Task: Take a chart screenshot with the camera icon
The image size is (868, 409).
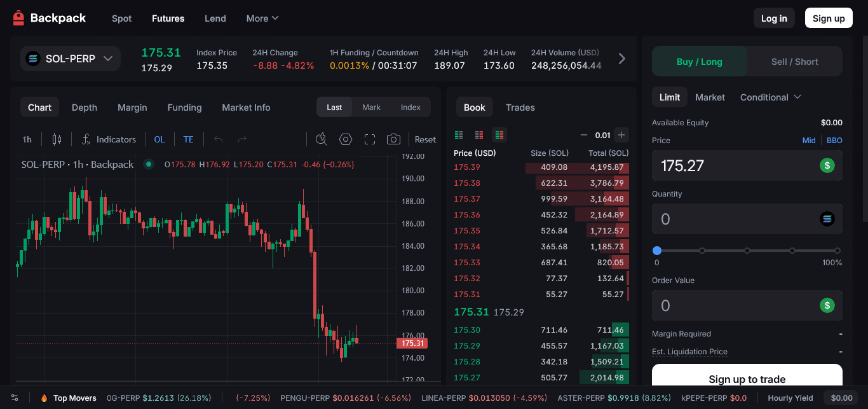Action: pyautogui.click(x=393, y=139)
